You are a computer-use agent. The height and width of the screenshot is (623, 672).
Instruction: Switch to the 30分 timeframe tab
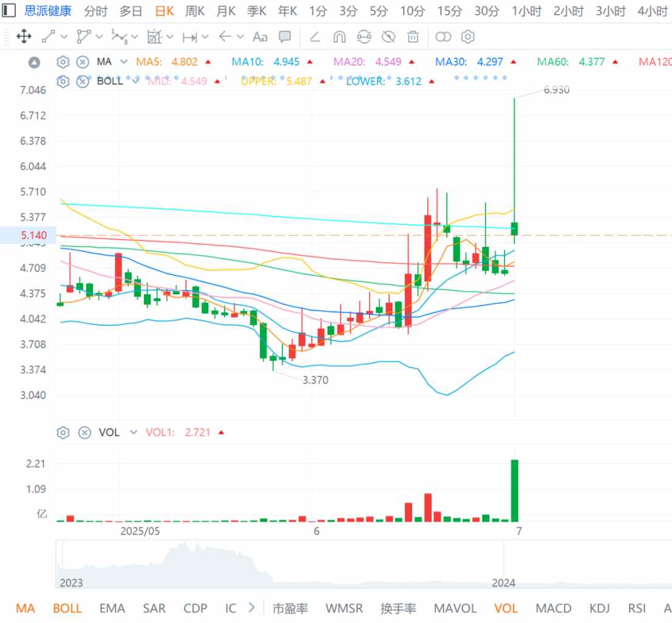pyautogui.click(x=486, y=11)
